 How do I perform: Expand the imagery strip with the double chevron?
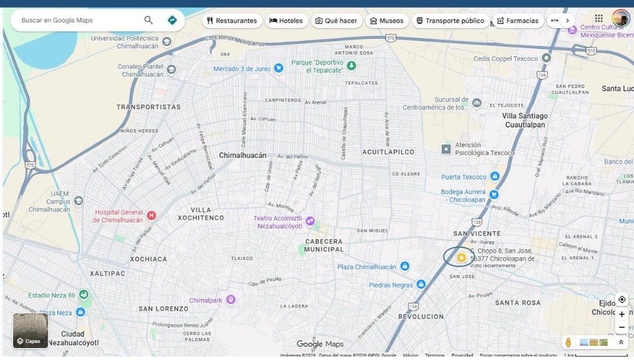620,342
